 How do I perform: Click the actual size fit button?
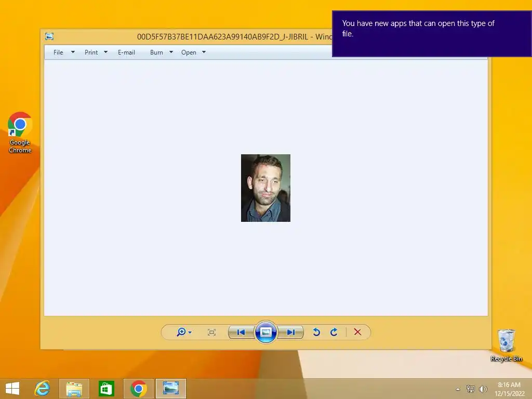[212, 332]
